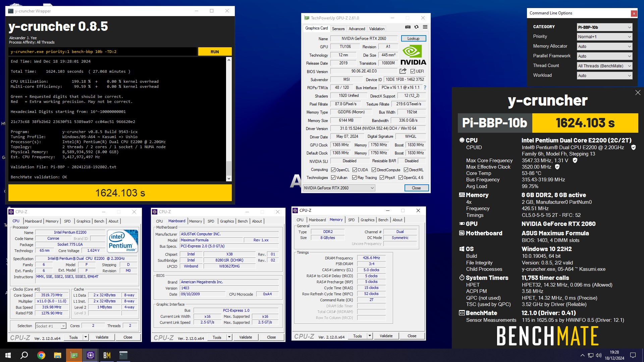Switch to the Advanced tab in GPU-Z
The width and height of the screenshot is (644, 362).
[357, 29]
